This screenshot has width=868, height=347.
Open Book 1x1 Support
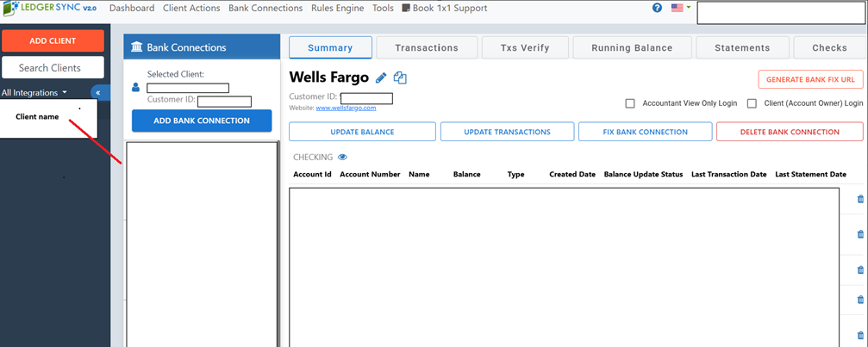click(445, 9)
